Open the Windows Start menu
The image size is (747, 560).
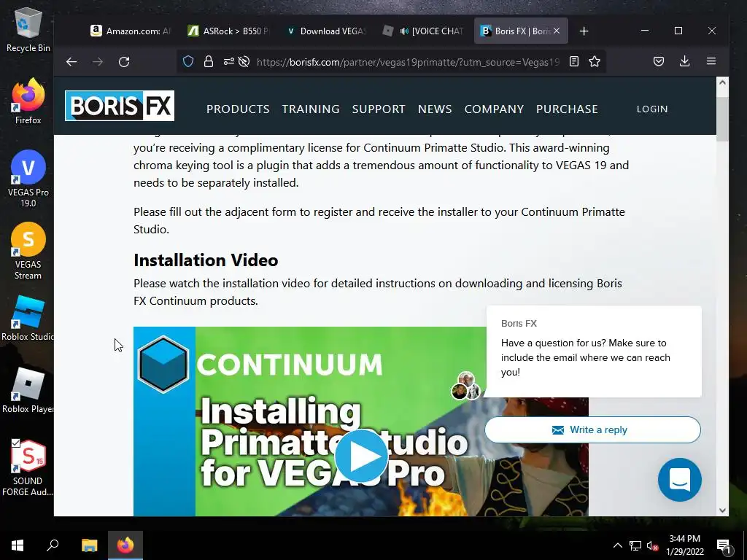[x=18, y=545]
